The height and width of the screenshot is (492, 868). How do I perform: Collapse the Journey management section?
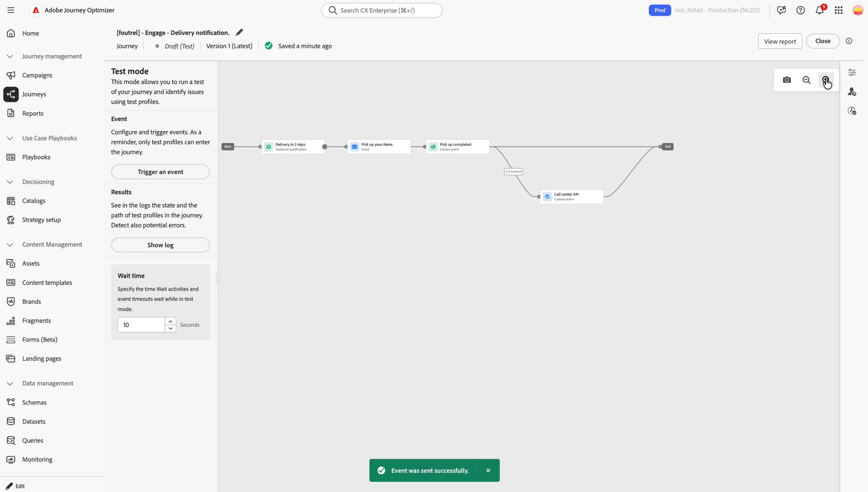(10, 56)
